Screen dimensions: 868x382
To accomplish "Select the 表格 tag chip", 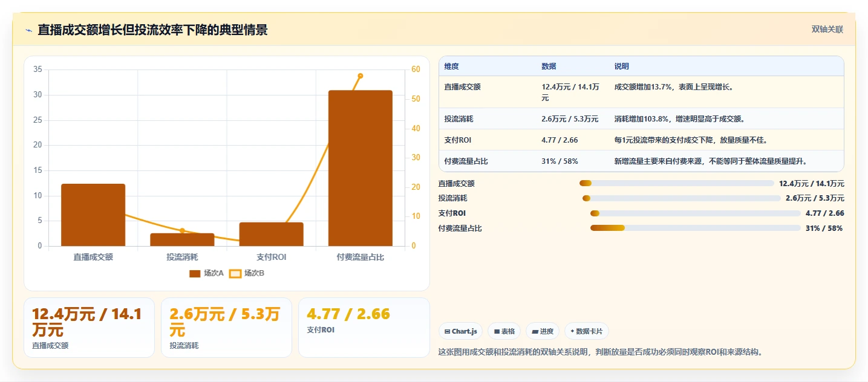I will tap(504, 331).
